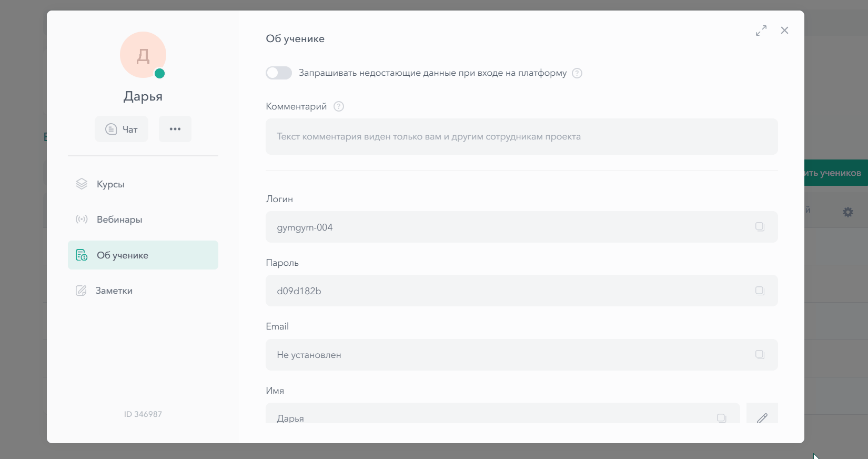Open help tooltip for data request toggle
Viewport: 868px width, 459px height.
[x=577, y=73]
